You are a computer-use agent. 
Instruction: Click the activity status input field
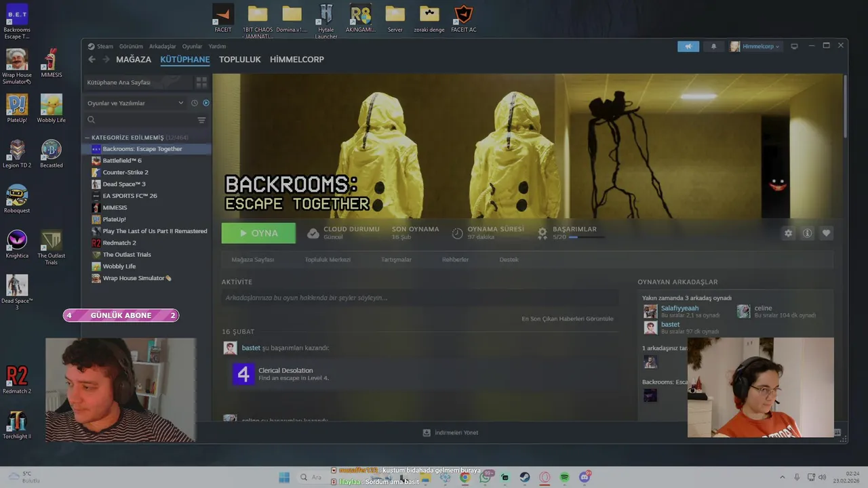420,298
